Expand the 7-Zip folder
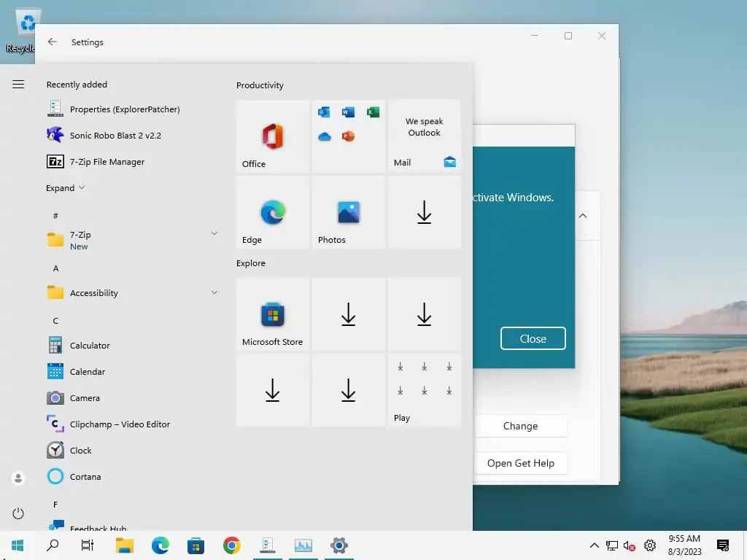 [214, 233]
